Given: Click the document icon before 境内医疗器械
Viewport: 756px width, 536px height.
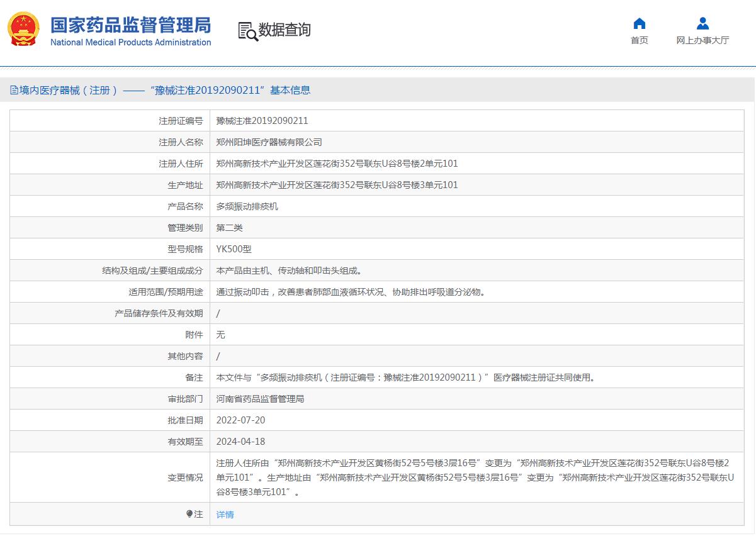Looking at the screenshot, I should (x=14, y=91).
